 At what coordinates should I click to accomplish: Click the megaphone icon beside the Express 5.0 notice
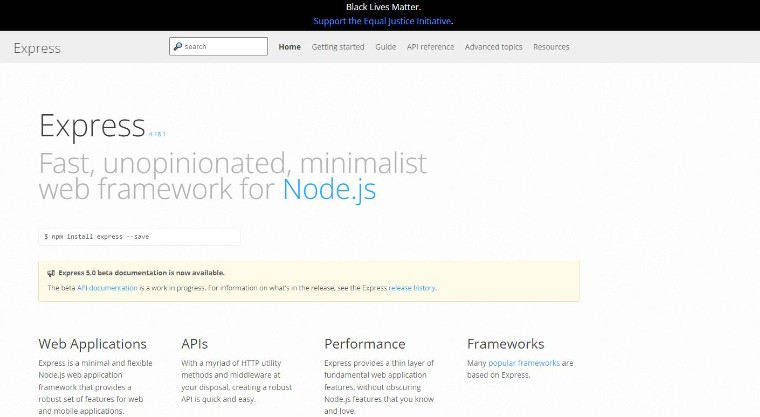[x=51, y=273]
